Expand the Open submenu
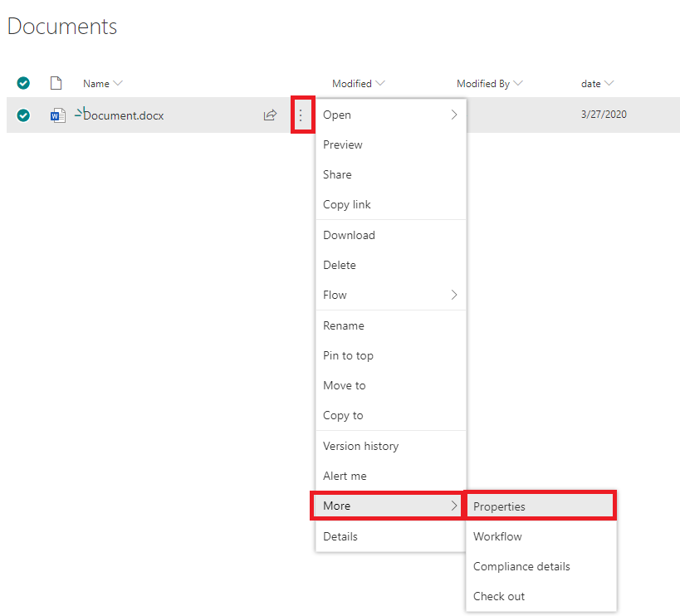Image resolution: width=680 pixels, height=616 pixels. tap(391, 115)
